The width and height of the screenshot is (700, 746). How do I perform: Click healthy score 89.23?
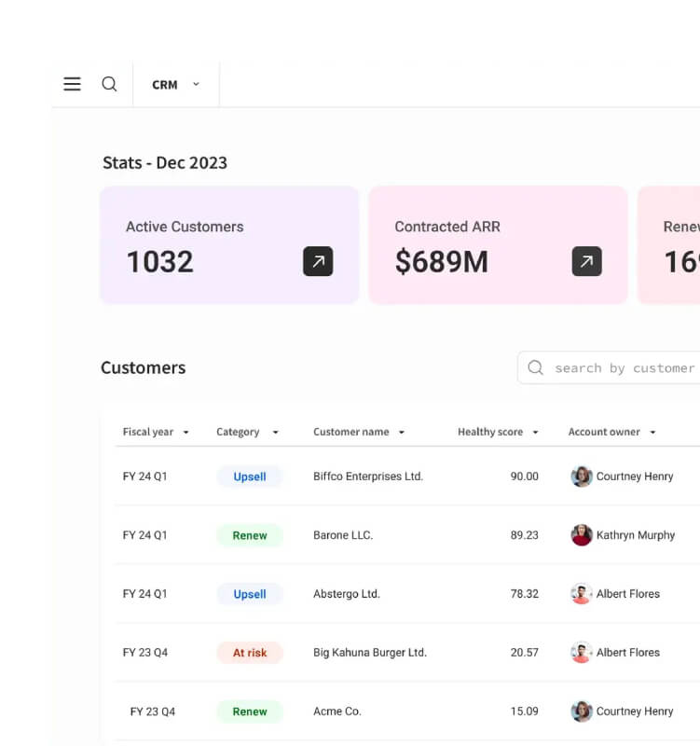click(x=525, y=535)
